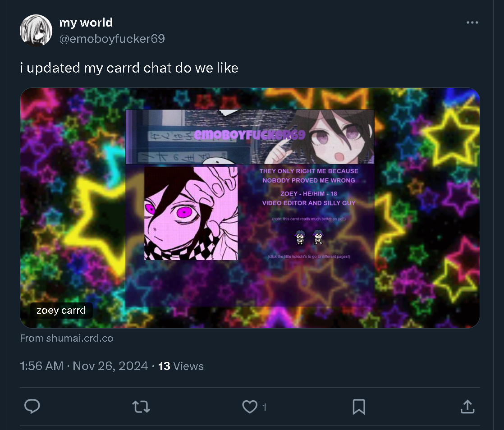Bookmark this post
This screenshot has height=430, width=504.
coord(359,407)
